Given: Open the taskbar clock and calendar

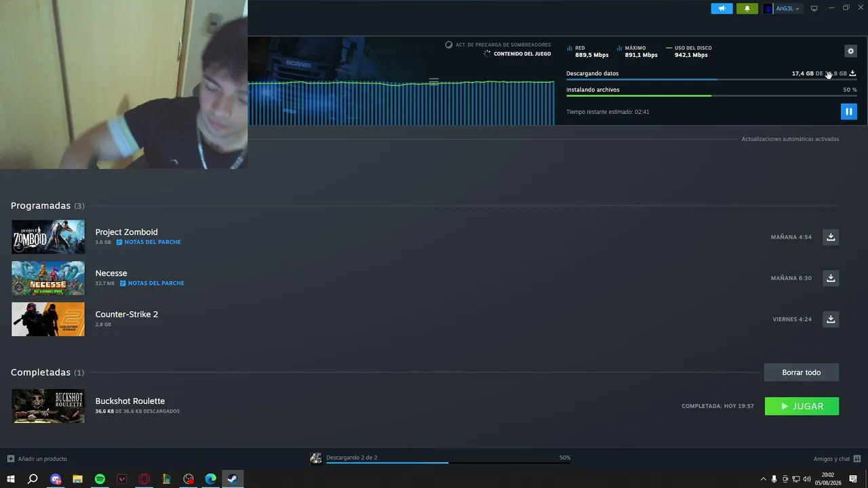Looking at the screenshot, I should pos(828,479).
